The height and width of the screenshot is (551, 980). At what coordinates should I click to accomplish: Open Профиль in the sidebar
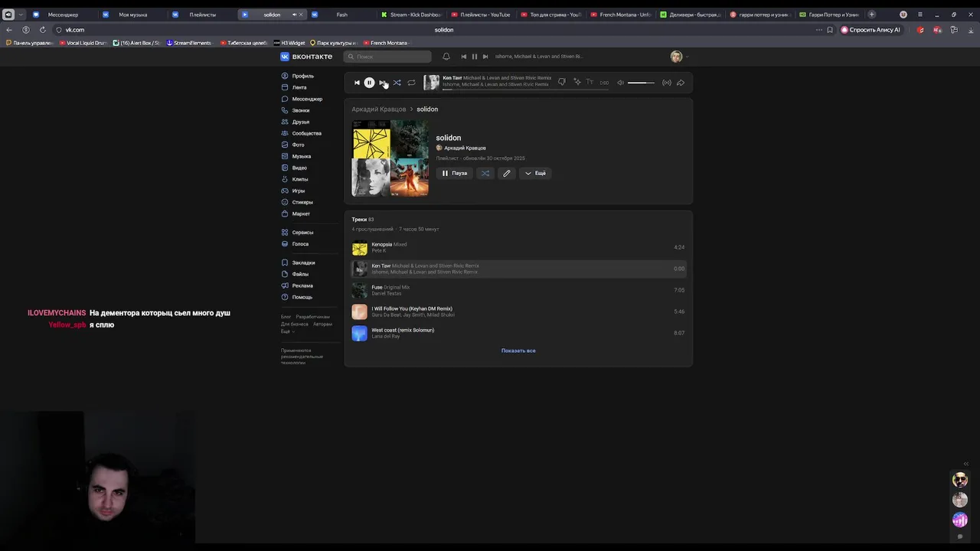[302, 76]
